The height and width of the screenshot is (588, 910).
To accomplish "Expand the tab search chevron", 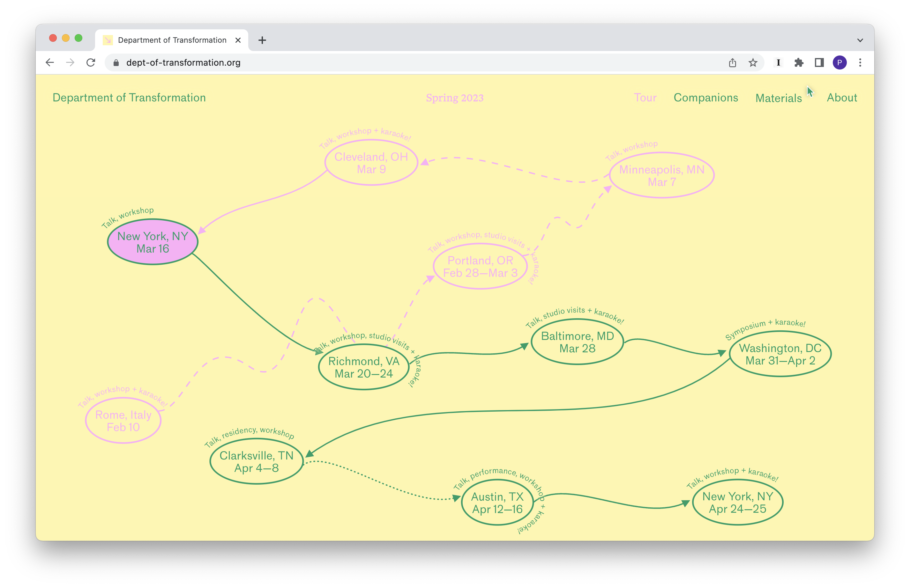I will [860, 40].
